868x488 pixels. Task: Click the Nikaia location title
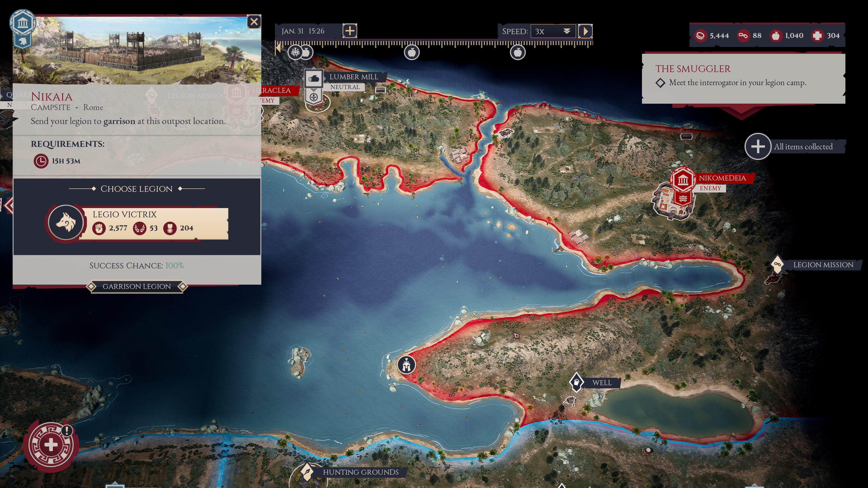(52, 97)
